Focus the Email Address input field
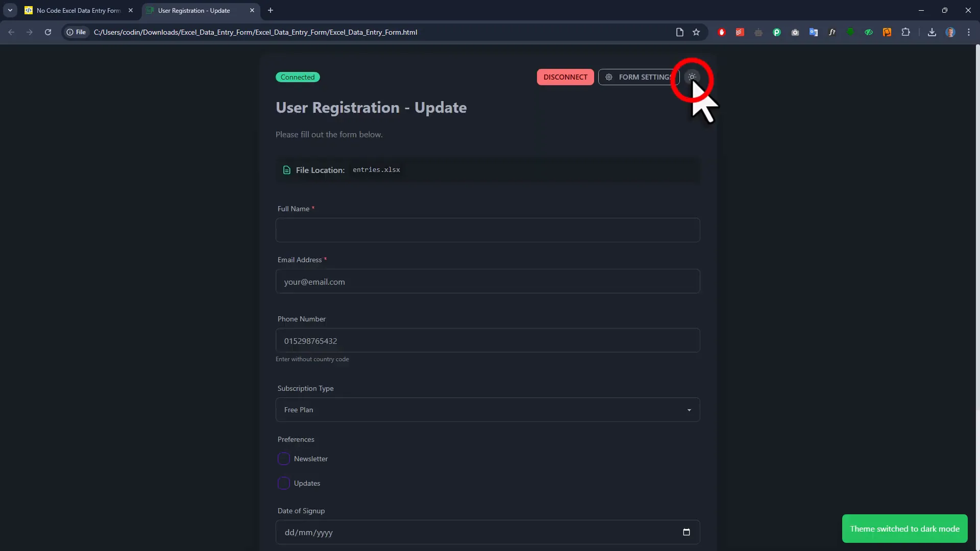The image size is (980, 551). 487,281
